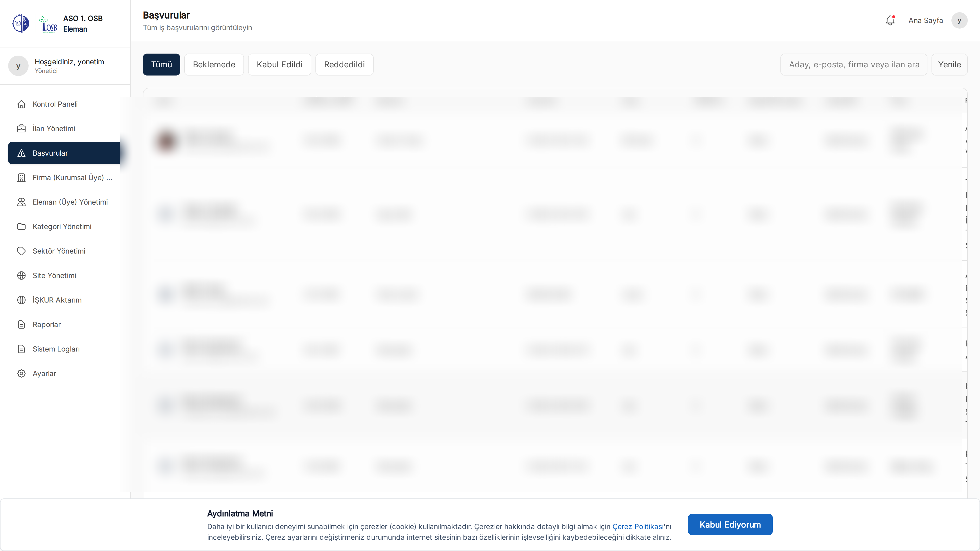Click the Ayarlar gear icon
Viewport: 980px width, 551px height.
coord(21,373)
